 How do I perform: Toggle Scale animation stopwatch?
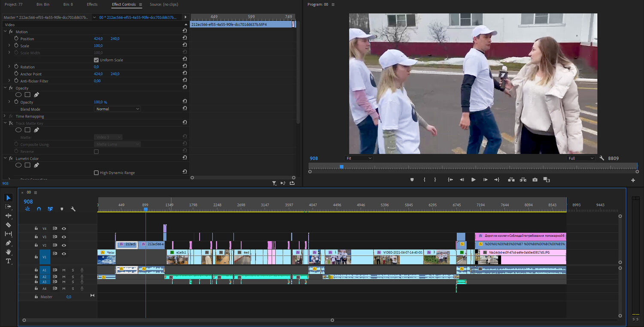[16, 45]
